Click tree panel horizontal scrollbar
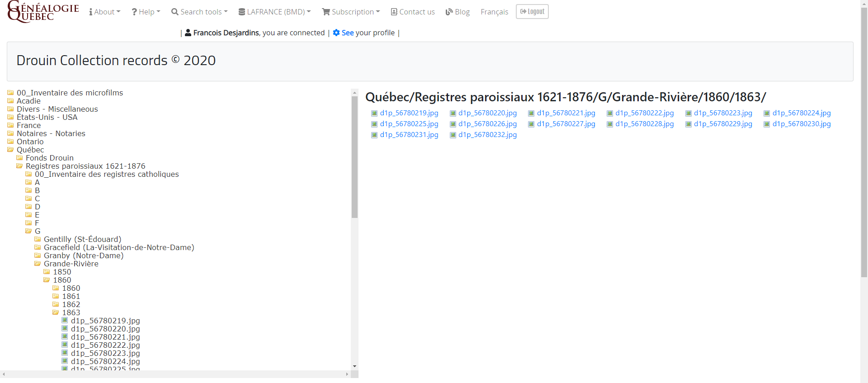 [x=175, y=374]
